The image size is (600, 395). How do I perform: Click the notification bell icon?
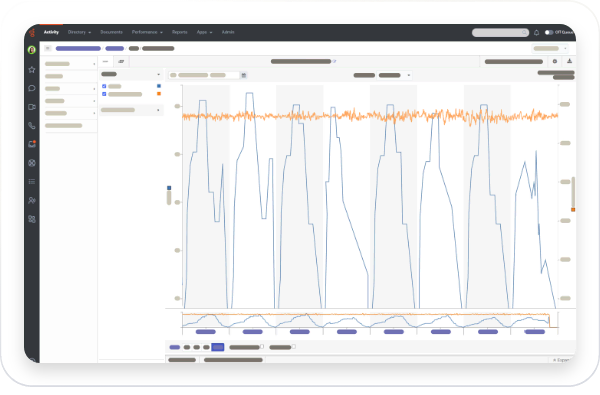click(536, 33)
